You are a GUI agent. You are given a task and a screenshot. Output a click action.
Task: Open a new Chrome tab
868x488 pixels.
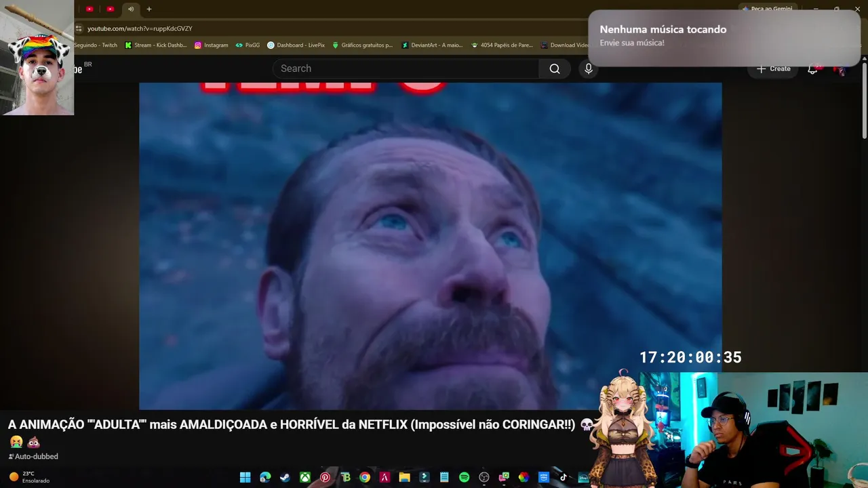click(x=149, y=9)
